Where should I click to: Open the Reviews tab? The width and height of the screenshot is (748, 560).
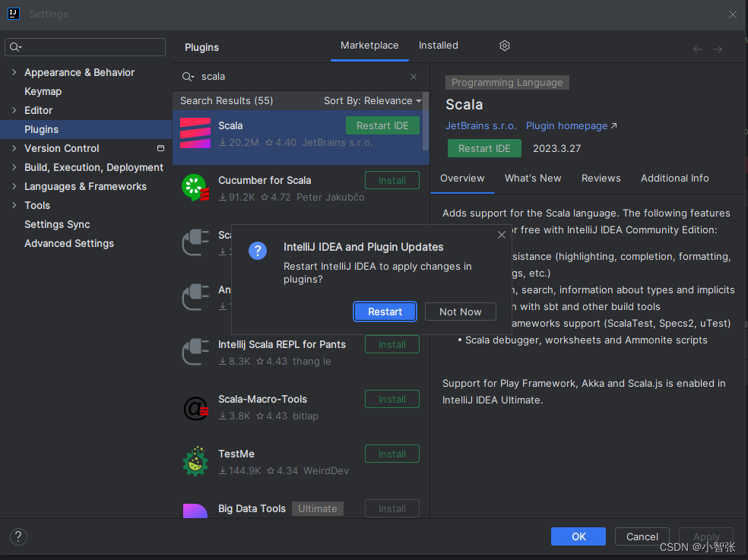pyautogui.click(x=601, y=178)
